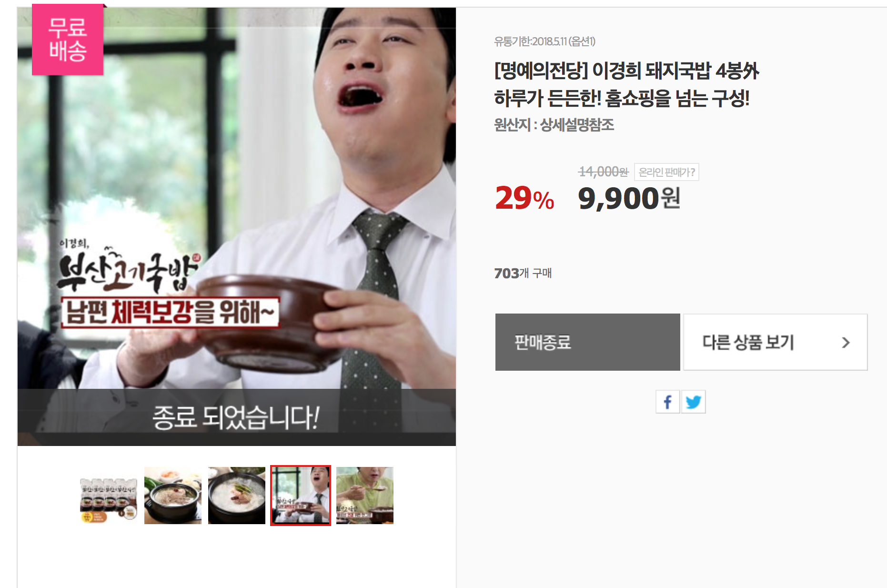887x588 pixels.
Task: Click the 종료 되었습니다! banner overlay
Action: (x=237, y=417)
